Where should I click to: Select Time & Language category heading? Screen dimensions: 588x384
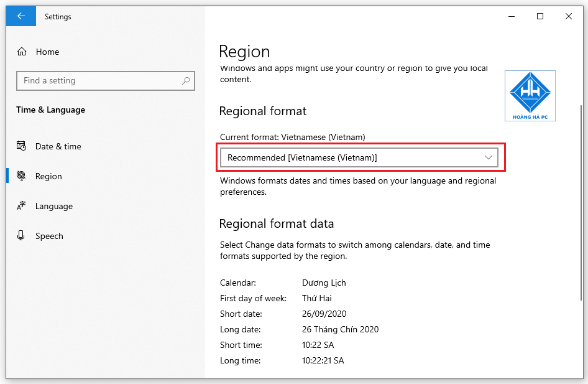(50, 110)
